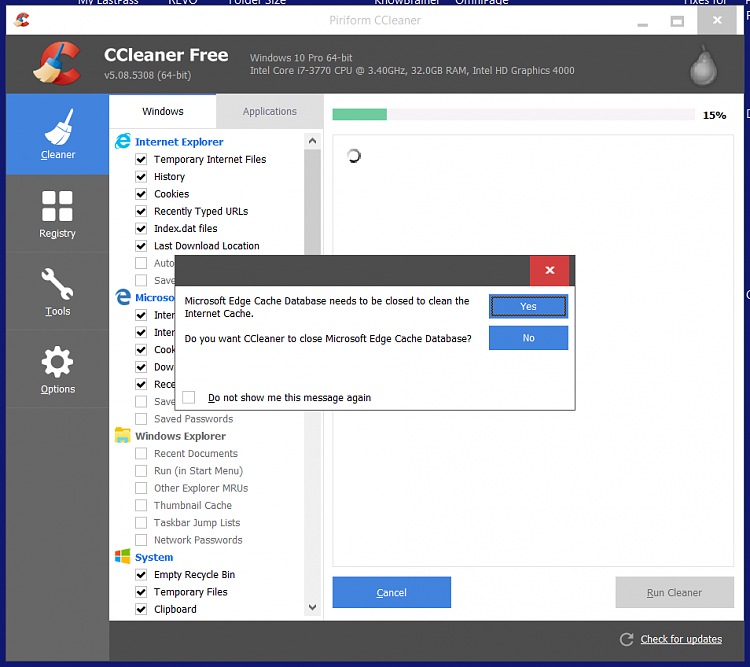This screenshot has width=750, height=667.
Task: Check Recent Documents
Action: [x=141, y=453]
